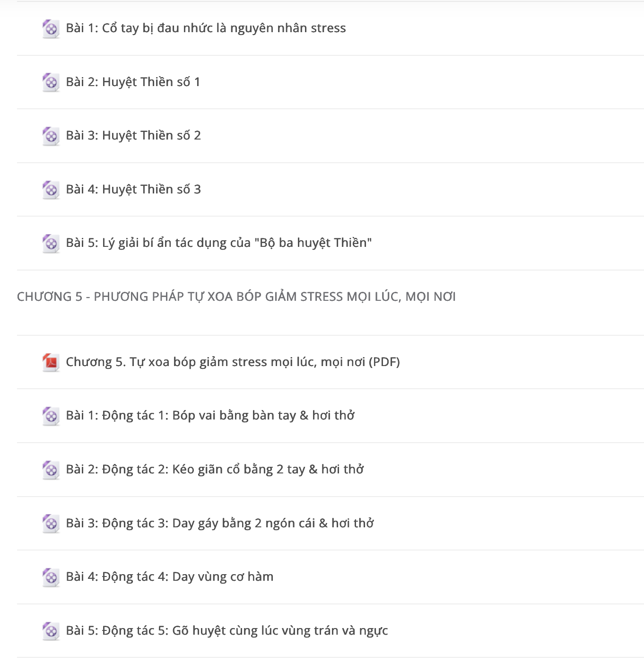Open lesson Bài 4: Huyệt Thiền số 3

click(x=133, y=190)
